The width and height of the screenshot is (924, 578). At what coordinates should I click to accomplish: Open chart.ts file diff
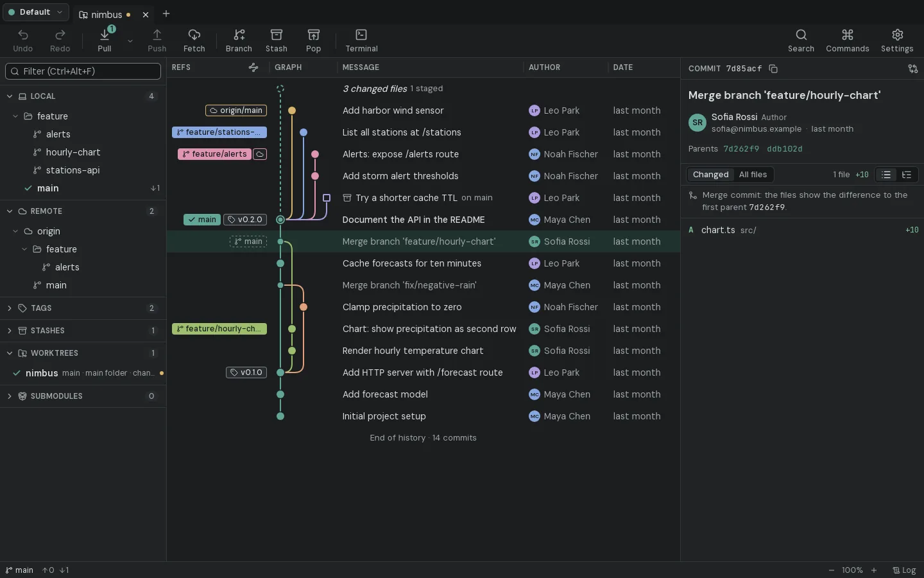802,230
